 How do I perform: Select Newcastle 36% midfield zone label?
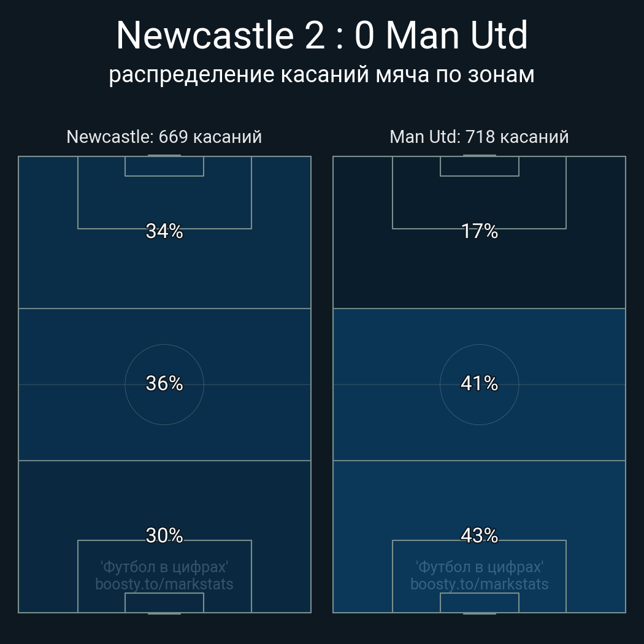164,383
